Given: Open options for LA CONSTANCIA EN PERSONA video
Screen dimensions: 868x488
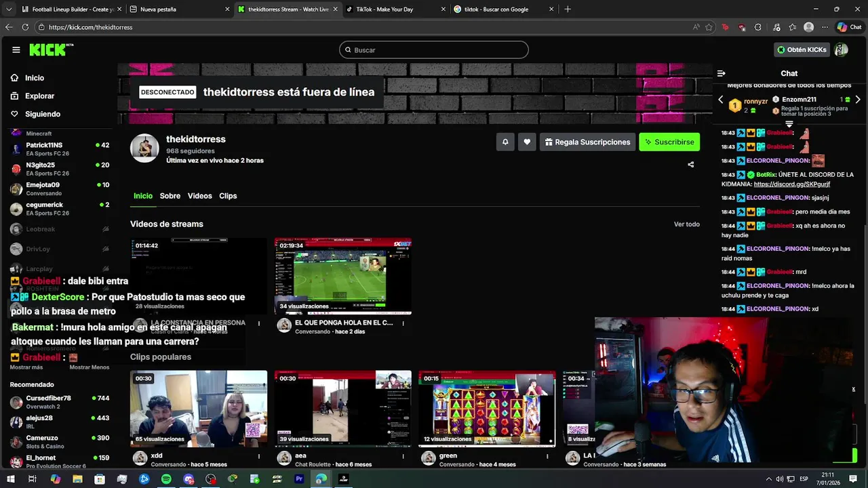Looking at the screenshot, I should click(x=258, y=323).
